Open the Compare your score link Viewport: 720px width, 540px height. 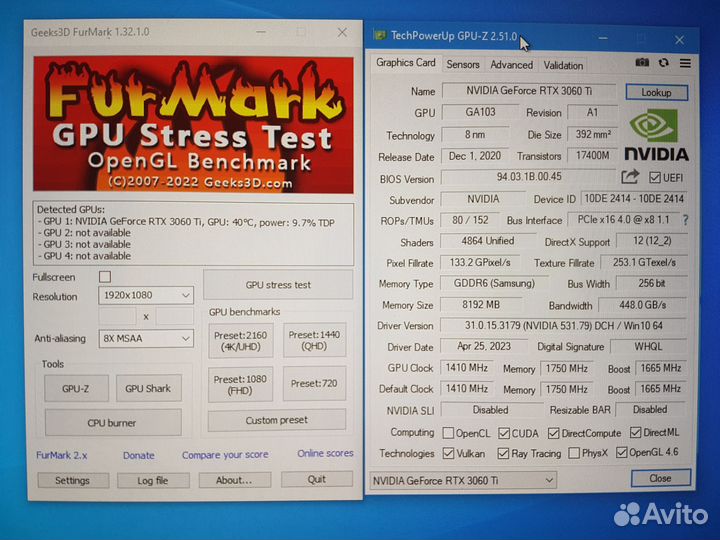pyautogui.click(x=225, y=455)
